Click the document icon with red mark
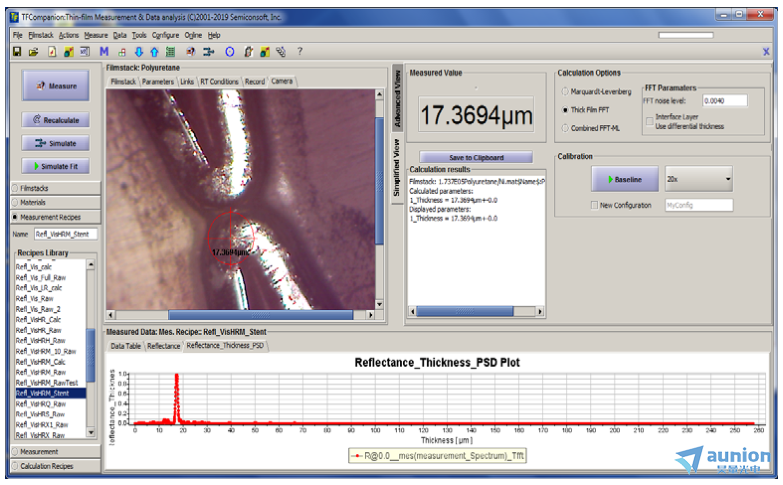Screen dimensions: 783x485 point(52,52)
